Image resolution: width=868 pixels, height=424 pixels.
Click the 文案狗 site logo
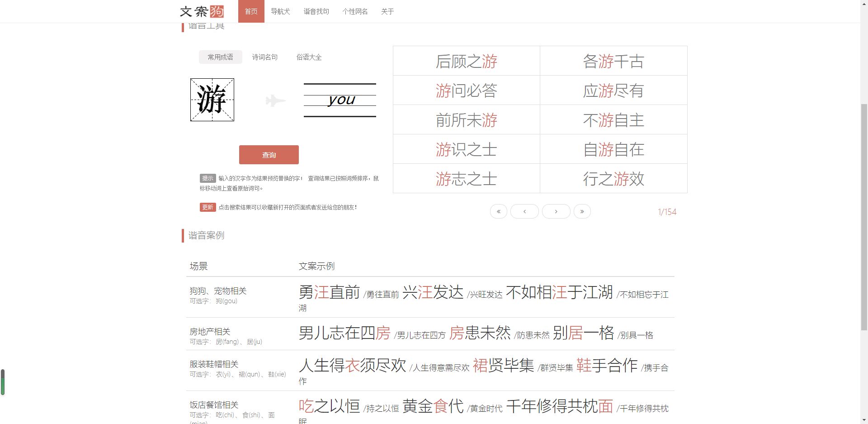[202, 11]
